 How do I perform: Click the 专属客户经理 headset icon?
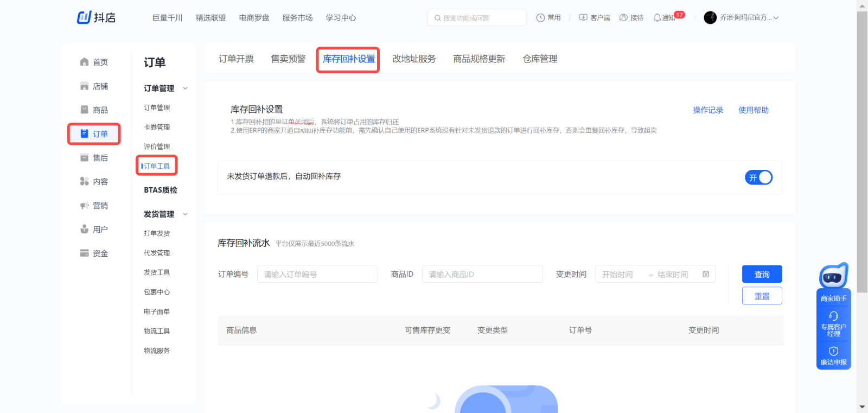click(x=834, y=316)
